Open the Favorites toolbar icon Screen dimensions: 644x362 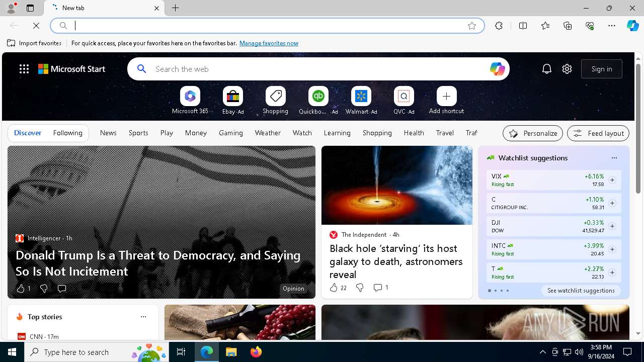tap(545, 26)
